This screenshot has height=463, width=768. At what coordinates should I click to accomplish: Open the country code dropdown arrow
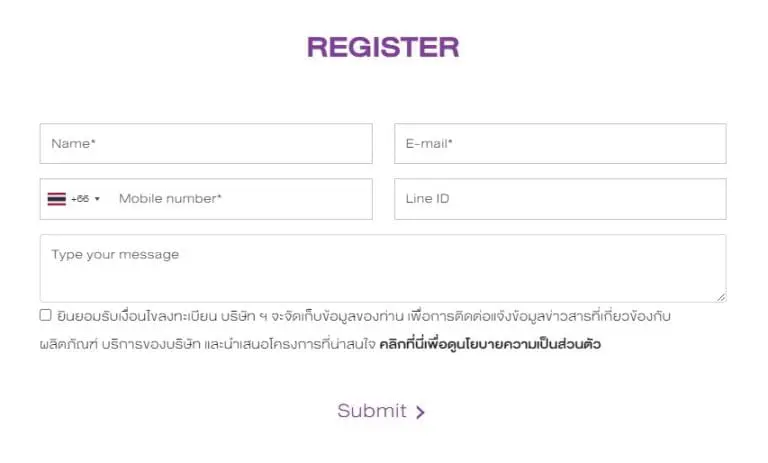pyautogui.click(x=97, y=199)
